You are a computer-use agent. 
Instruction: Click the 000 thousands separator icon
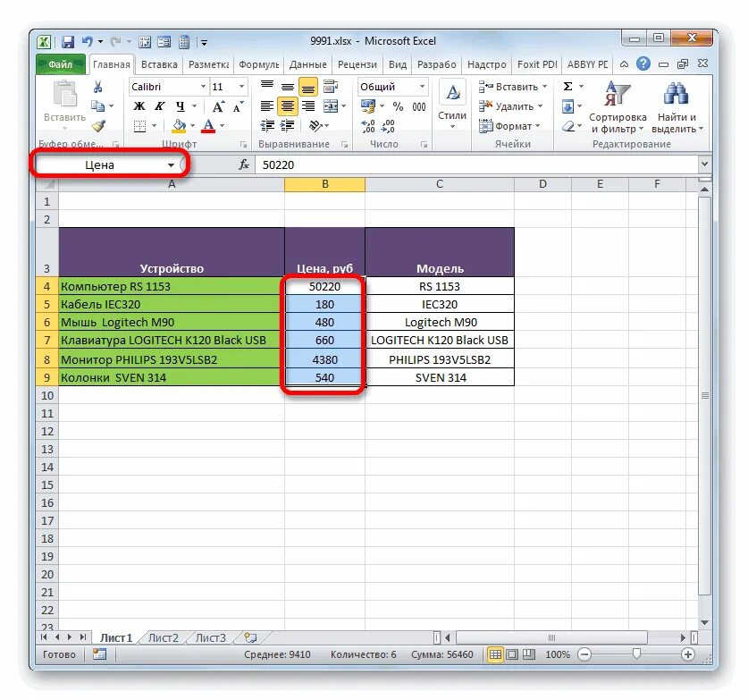(419, 106)
